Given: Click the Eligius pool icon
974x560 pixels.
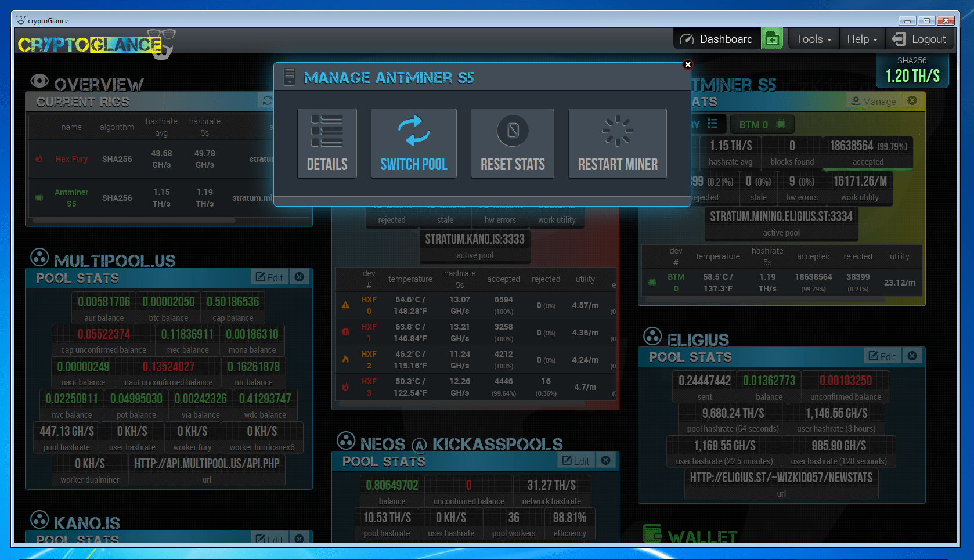Looking at the screenshot, I should tap(652, 337).
